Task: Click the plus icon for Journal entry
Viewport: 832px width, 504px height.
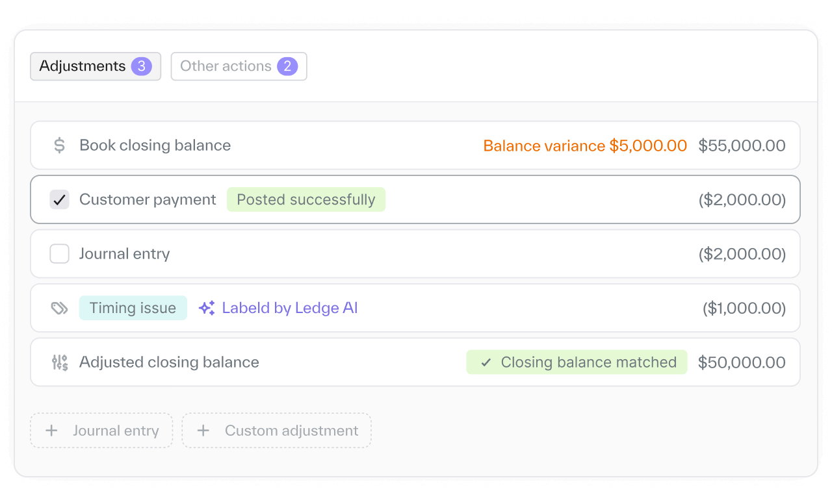Action: pos(51,431)
